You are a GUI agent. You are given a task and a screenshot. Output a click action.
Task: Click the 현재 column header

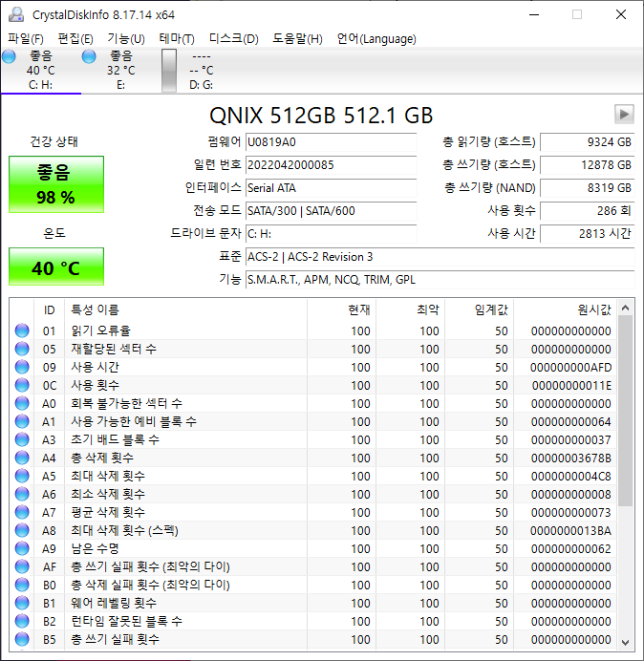(342, 310)
